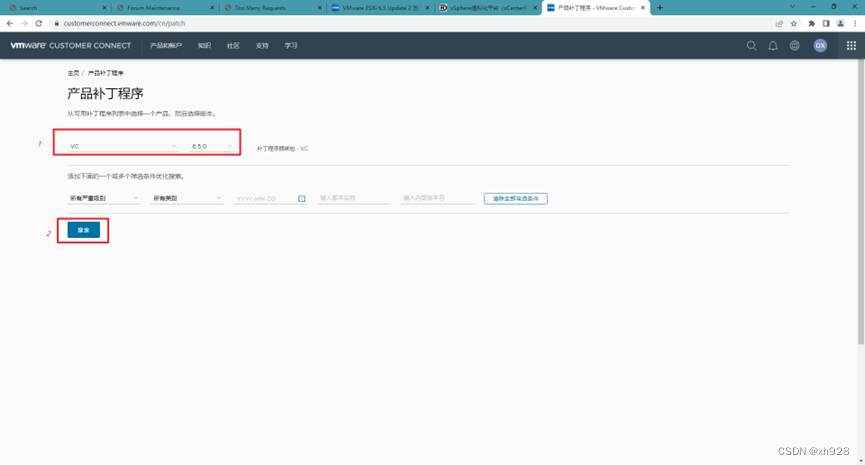Switch to the Search tab
Image resolution: width=865 pixels, height=465 pixels.
(x=55, y=8)
